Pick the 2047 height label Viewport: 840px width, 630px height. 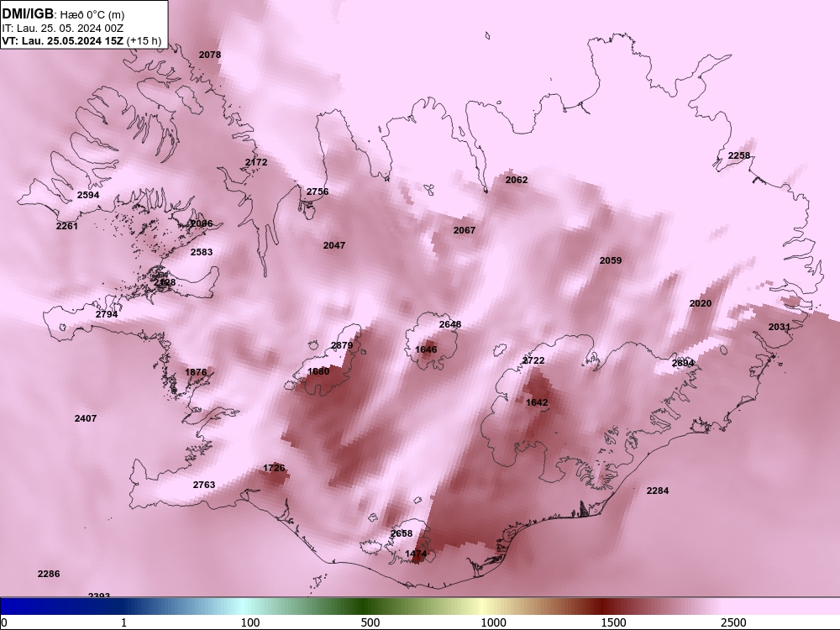click(x=334, y=245)
